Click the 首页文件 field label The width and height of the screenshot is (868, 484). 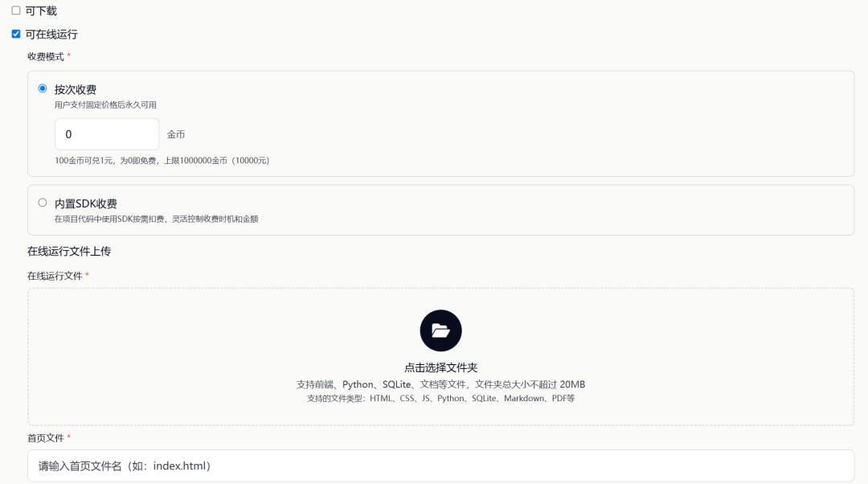(46, 438)
